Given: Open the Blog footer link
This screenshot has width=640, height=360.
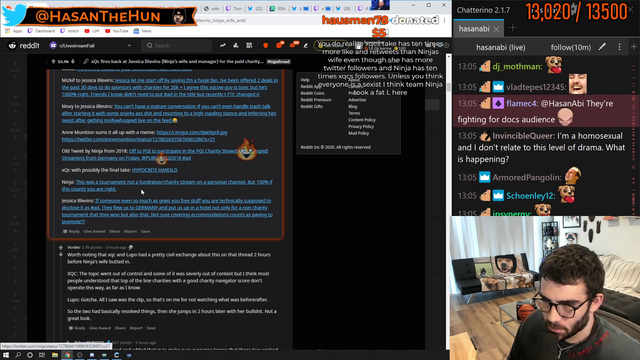Looking at the screenshot, I should 352,107.
